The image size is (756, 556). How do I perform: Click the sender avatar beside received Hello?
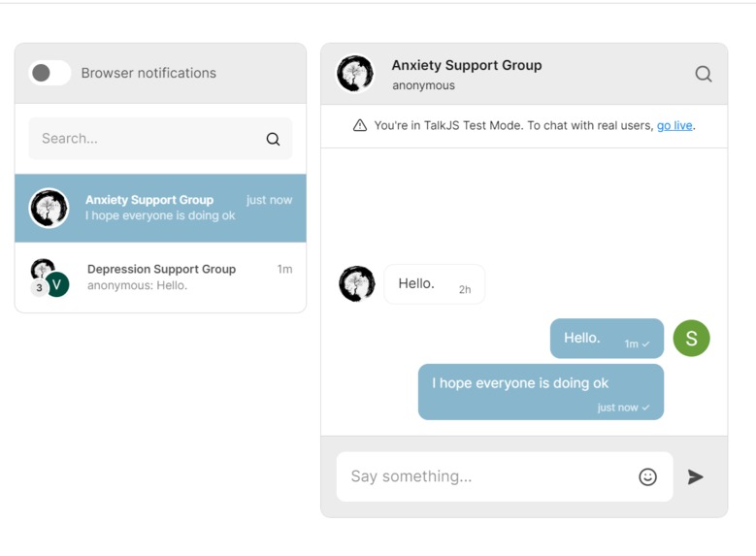[357, 283]
